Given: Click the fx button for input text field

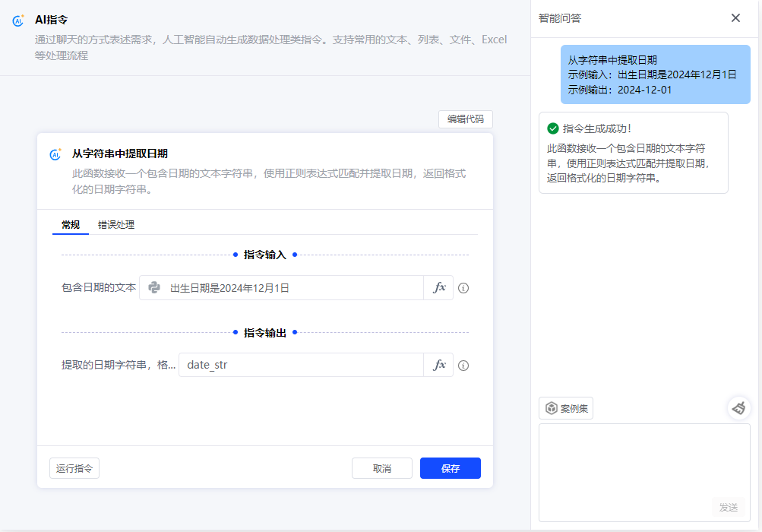Looking at the screenshot, I should pyautogui.click(x=438, y=288).
